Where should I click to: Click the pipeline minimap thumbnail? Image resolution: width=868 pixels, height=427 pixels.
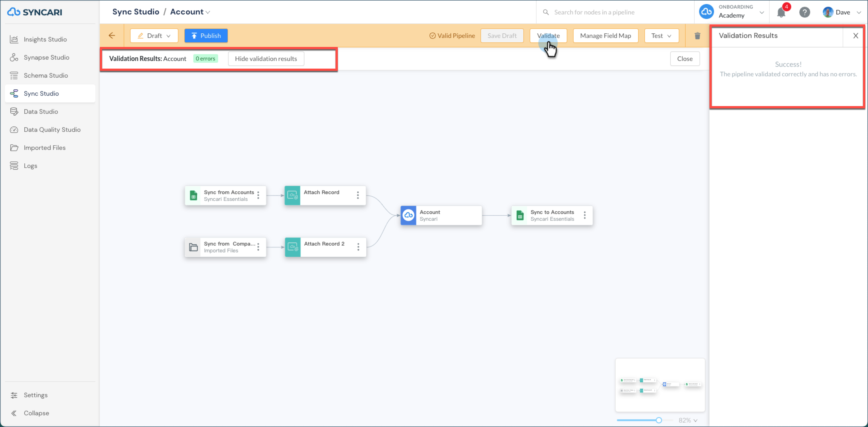tap(660, 385)
